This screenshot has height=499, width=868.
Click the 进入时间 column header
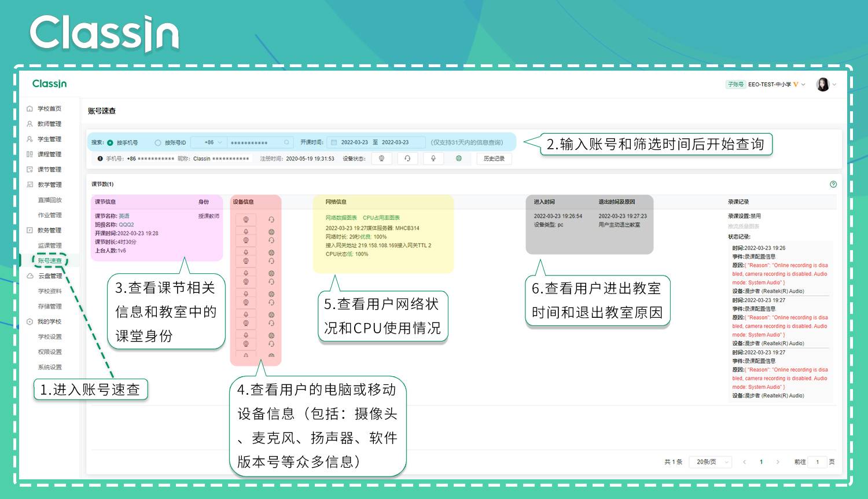click(544, 202)
